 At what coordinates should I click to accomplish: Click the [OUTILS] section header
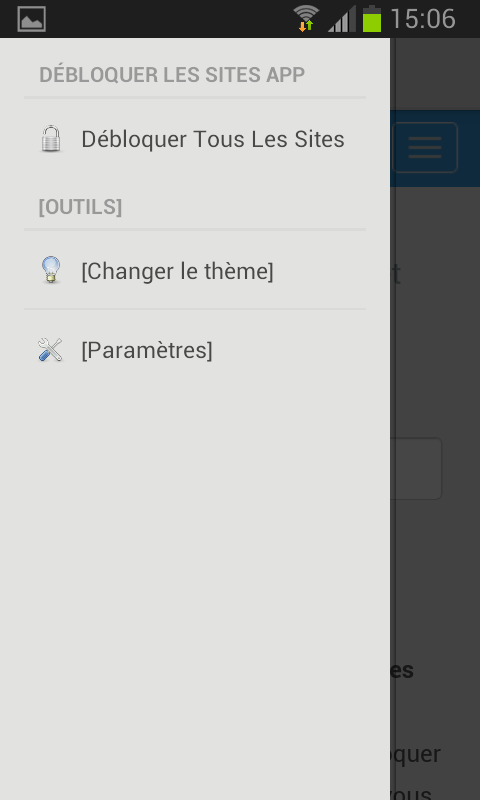point(81,207)
